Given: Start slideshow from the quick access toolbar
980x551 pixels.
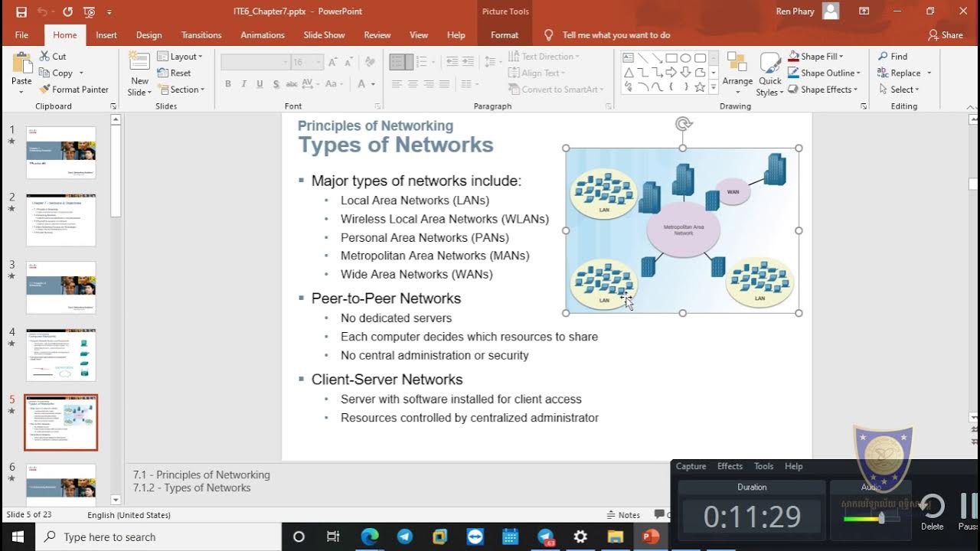Looking at the screenshot, I should (x=90, y=11).
